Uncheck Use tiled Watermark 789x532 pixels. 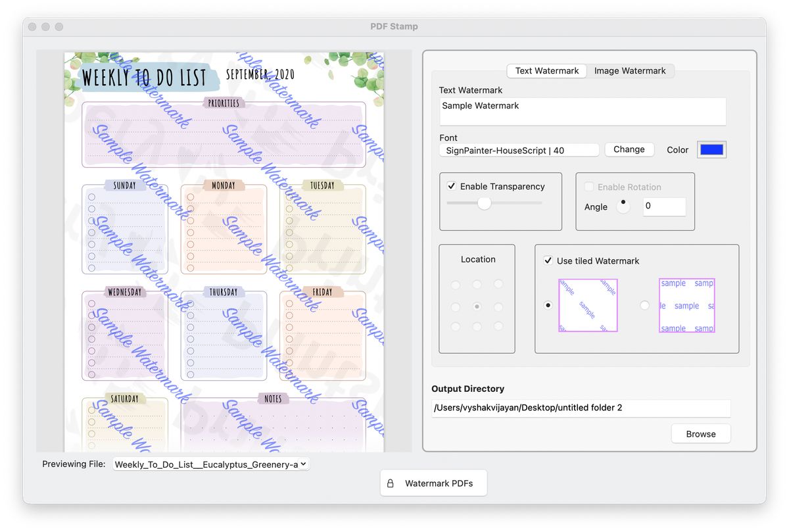pyautogui.click(x=548, y=260)
